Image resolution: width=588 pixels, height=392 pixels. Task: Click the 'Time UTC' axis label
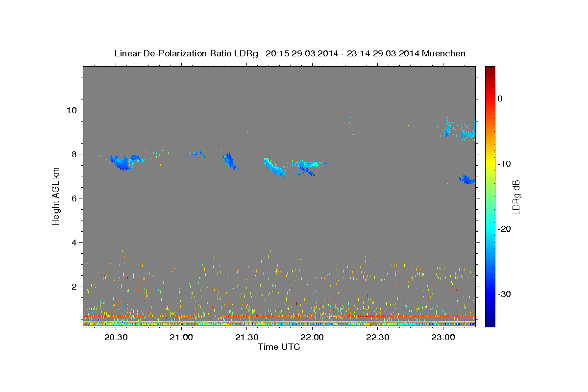click(x=279, y=347)
